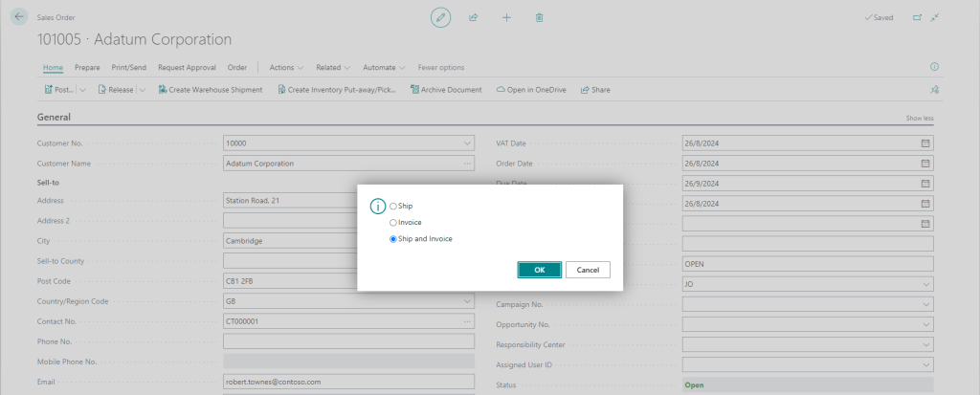Open the Request Approval menu
The image size is (980, 395).
pos(188,68)
